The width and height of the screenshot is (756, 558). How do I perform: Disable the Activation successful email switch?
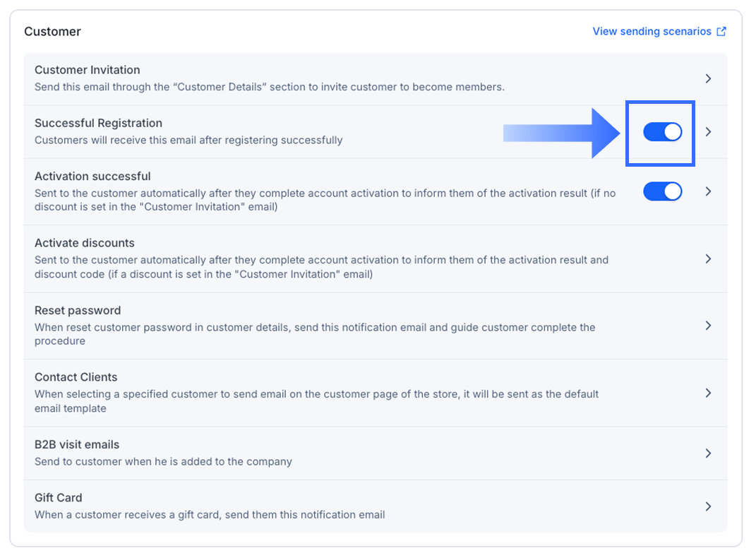pyautogui.click(x=662, y=191)
